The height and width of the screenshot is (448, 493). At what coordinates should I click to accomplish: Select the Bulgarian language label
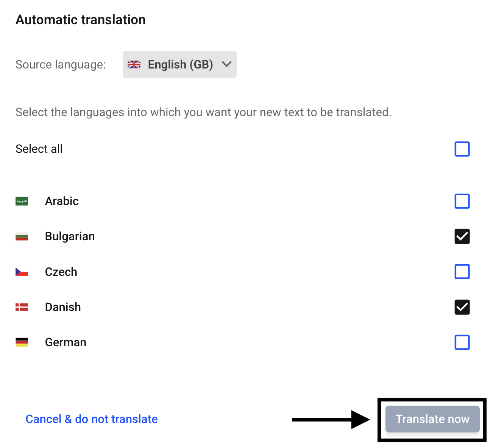click(70, 236)
